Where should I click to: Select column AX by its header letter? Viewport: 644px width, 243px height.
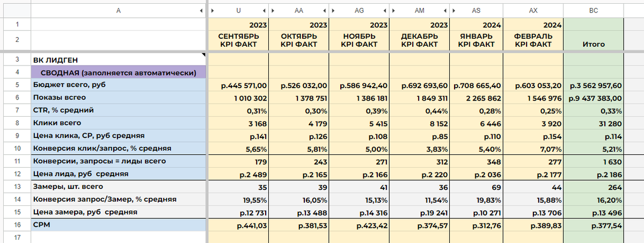pyautogui.click(x=533, y=10)
